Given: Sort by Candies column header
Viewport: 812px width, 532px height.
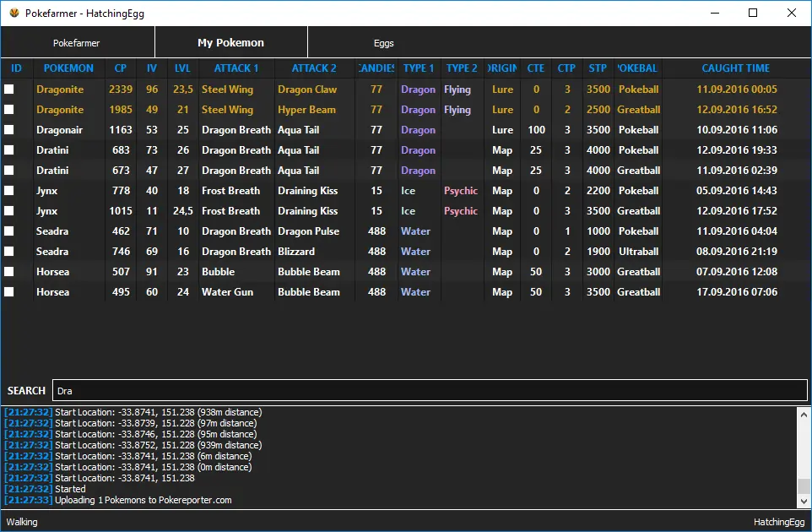Looking at the screenshot, I should point(376,68).
